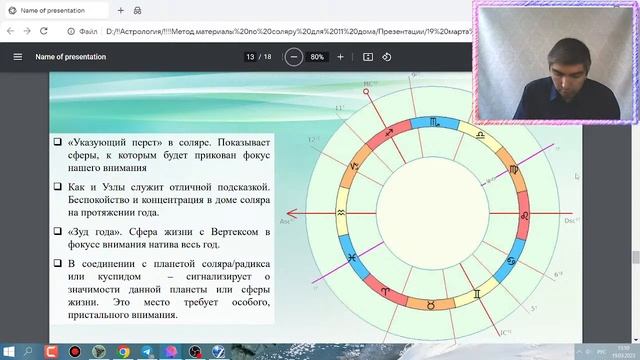Open the Camtasia icon in the taskbar

[51, 351]
